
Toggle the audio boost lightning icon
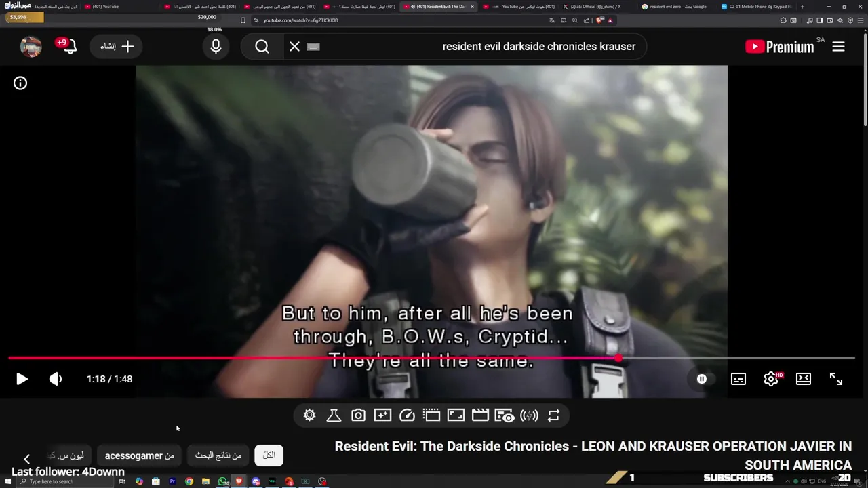tap(529, 415)
